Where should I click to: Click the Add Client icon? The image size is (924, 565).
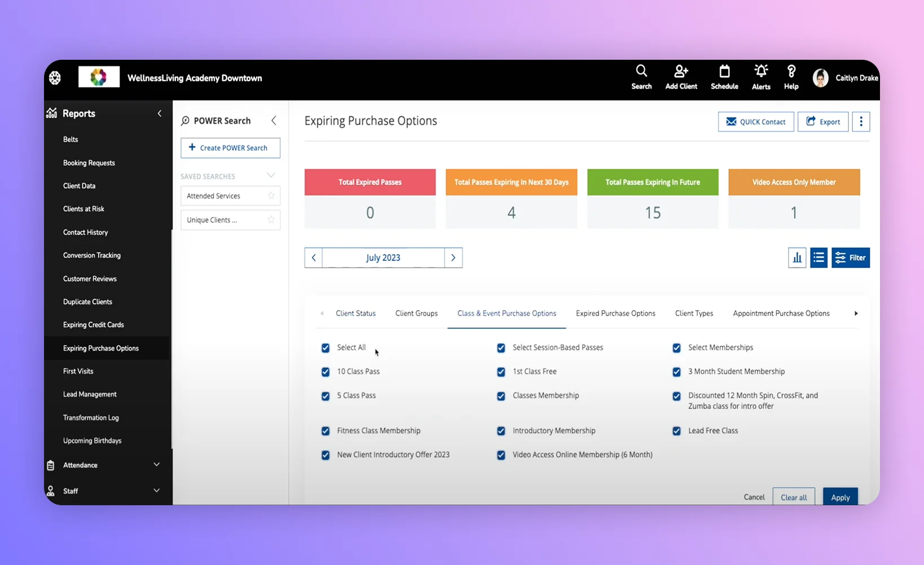click(x=681, y=72)
